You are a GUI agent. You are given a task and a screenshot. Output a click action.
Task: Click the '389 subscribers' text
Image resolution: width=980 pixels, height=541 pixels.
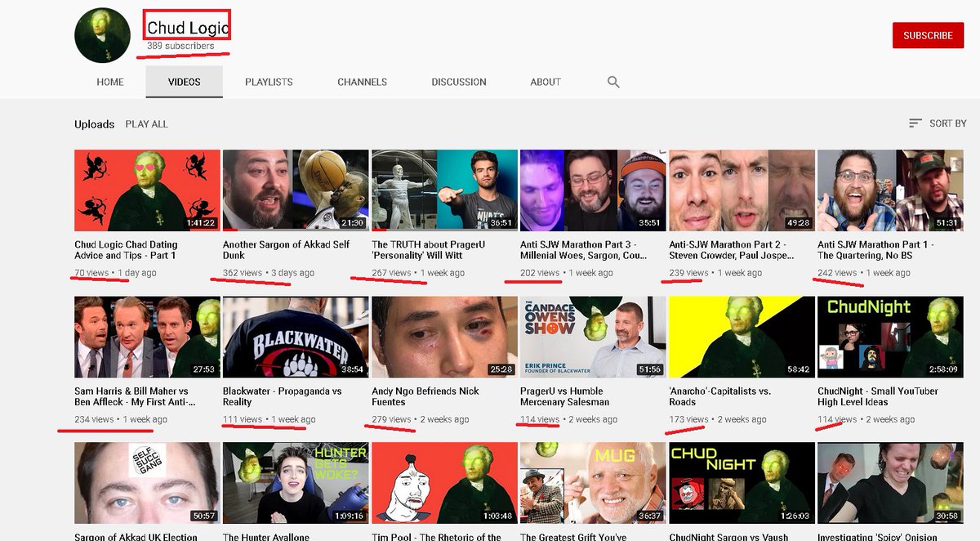[180, 46]
